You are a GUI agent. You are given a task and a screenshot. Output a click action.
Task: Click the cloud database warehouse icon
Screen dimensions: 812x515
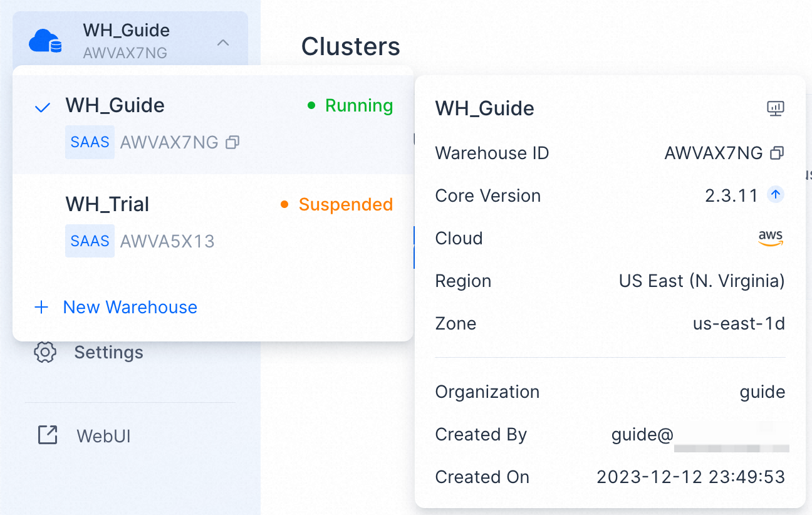click(x=45, y=41)
